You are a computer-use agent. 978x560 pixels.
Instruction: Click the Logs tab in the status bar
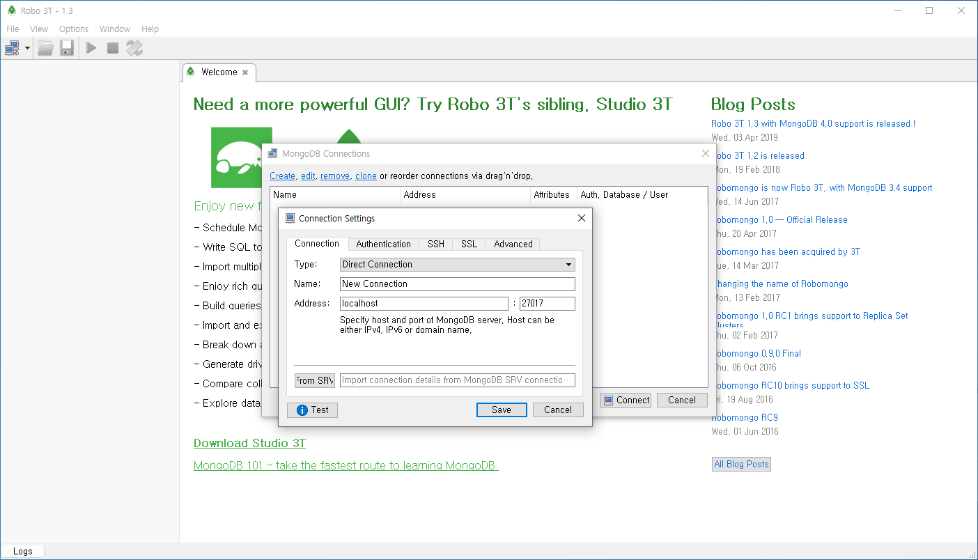coord(22,551)
